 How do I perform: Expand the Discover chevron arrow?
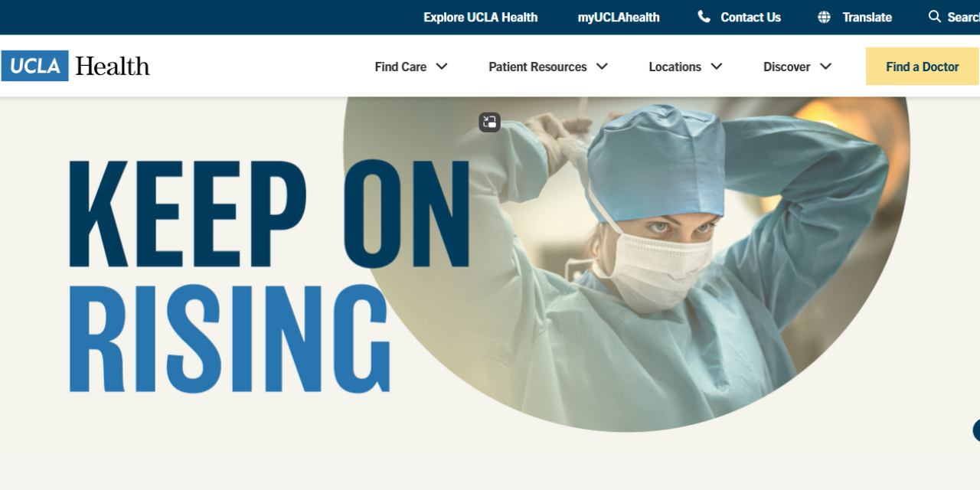(x=825, y=67)
